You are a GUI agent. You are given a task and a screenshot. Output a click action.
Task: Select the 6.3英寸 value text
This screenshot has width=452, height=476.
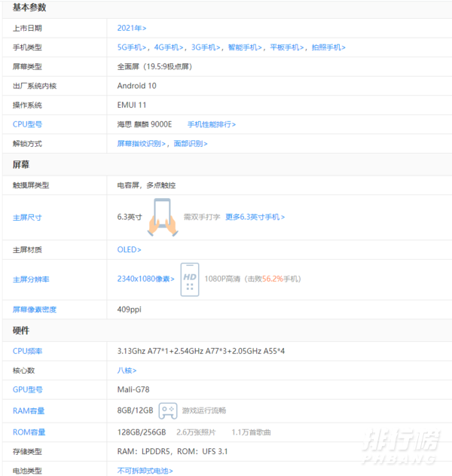[x=130, y=217]
